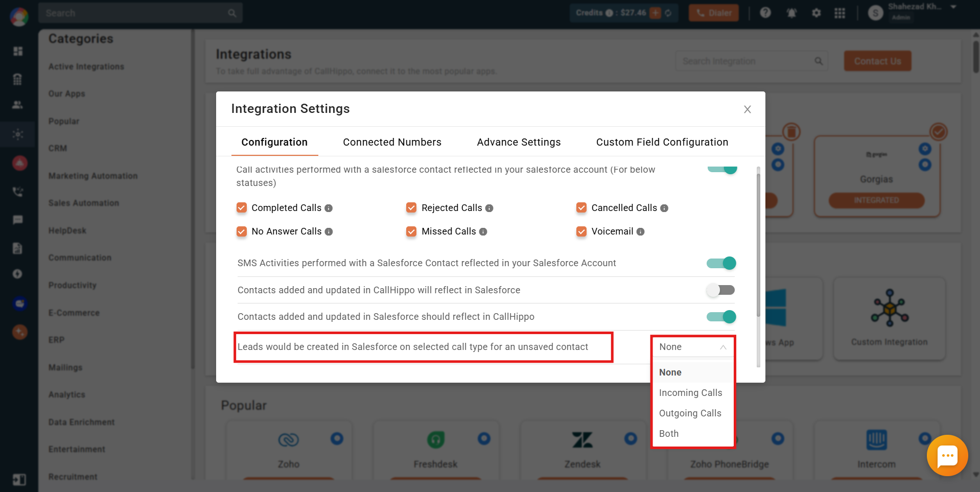980x492 pixels.
Task: Select Our Apps category
Action: tap(67, 93)
